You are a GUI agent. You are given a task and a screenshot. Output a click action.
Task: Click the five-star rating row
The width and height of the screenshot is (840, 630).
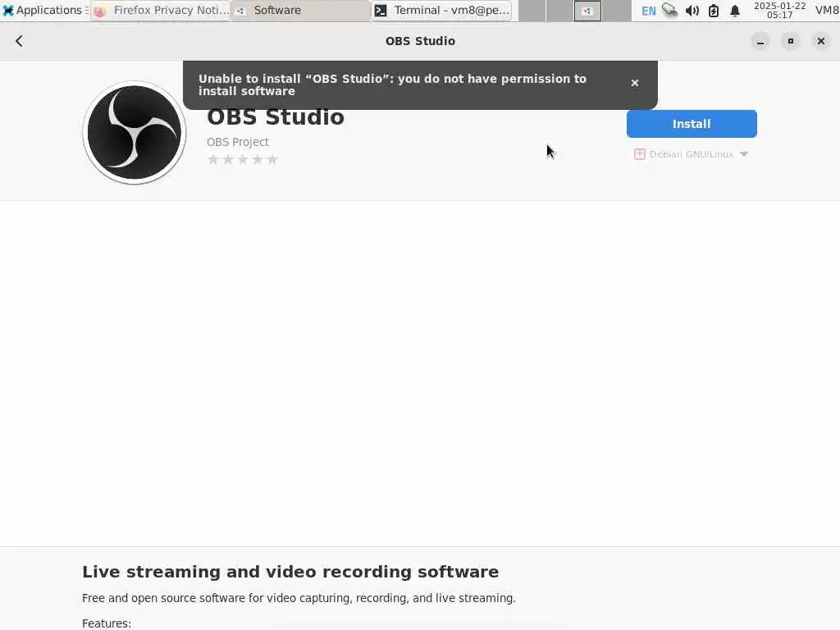tap(243, 159)
